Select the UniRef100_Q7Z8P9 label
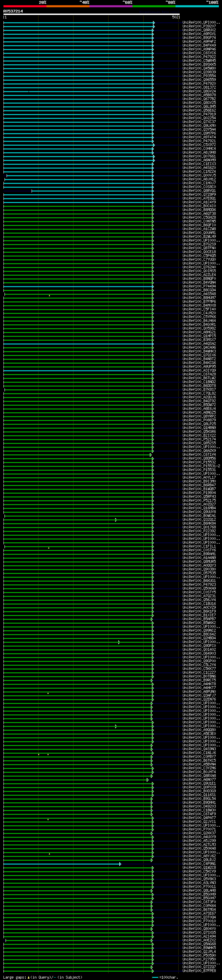The width and height of the screenshot is (222, 980). point(199,194)
